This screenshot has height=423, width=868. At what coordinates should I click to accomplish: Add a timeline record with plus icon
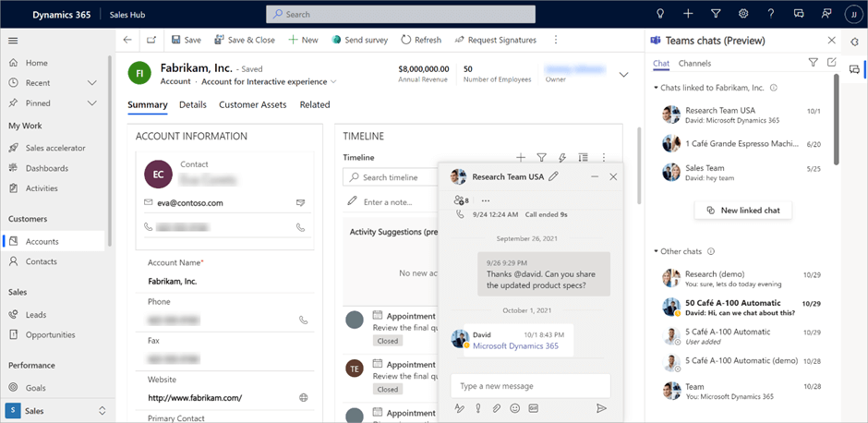521,158
